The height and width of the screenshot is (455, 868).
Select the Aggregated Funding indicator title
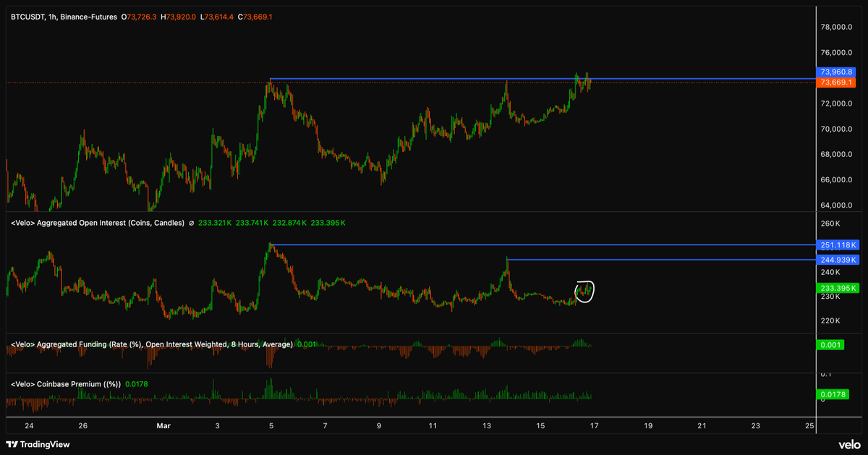click(152, 344)
